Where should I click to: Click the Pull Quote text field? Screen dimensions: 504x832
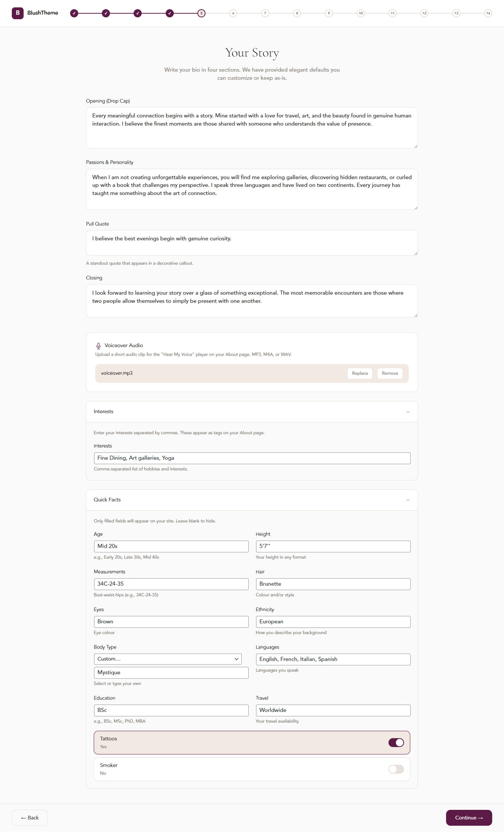[252, 242]
